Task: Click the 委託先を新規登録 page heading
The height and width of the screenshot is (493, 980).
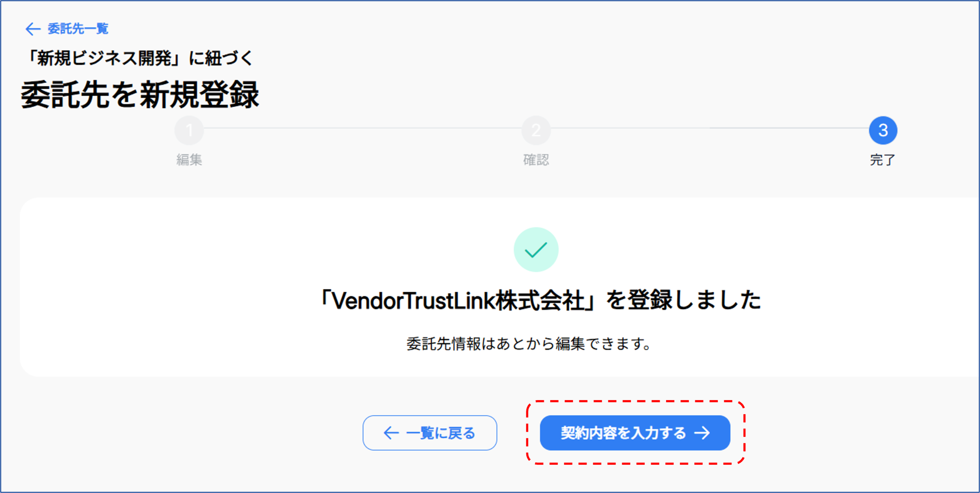Action: (140, 95)
